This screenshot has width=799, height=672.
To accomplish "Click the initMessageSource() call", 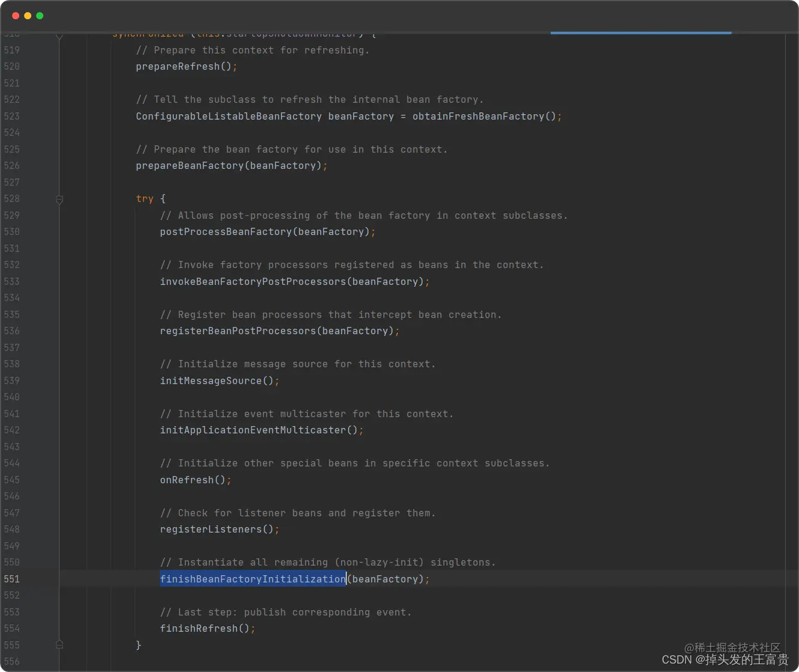I will (219, 381).
